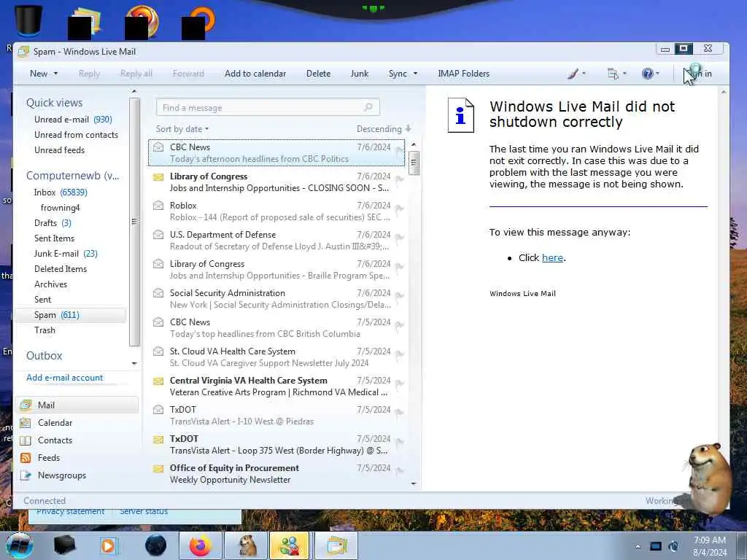Click Sign in button
747x560 pixels.
point(700,74)
